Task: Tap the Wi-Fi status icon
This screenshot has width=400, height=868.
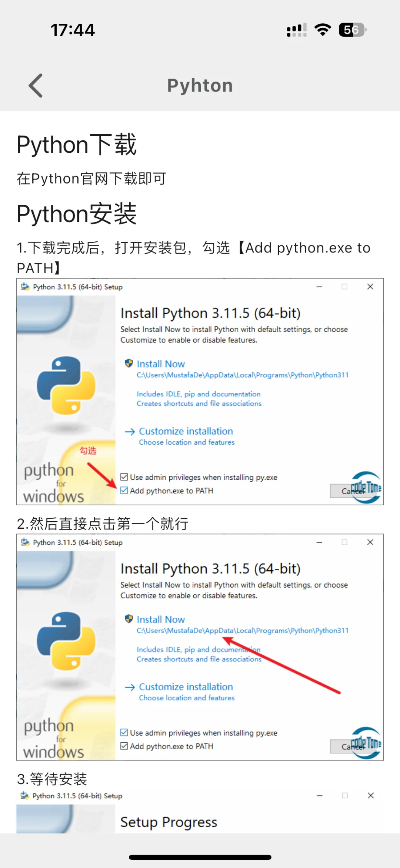Action: [323, 30]
